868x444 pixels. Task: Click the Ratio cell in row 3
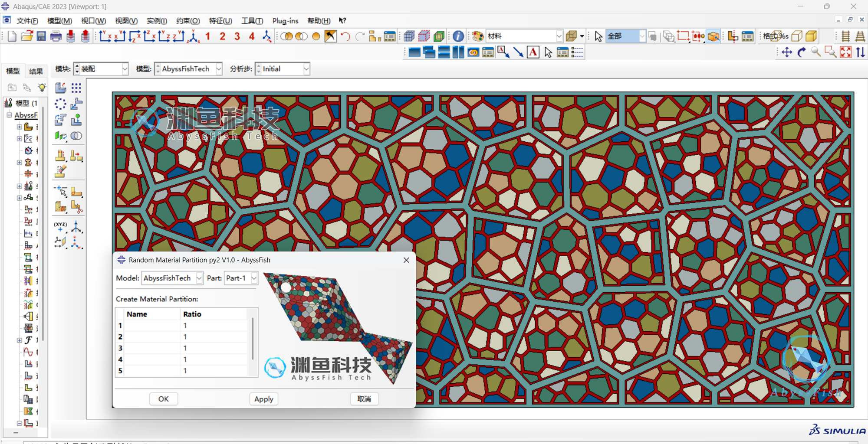(214, 348)
